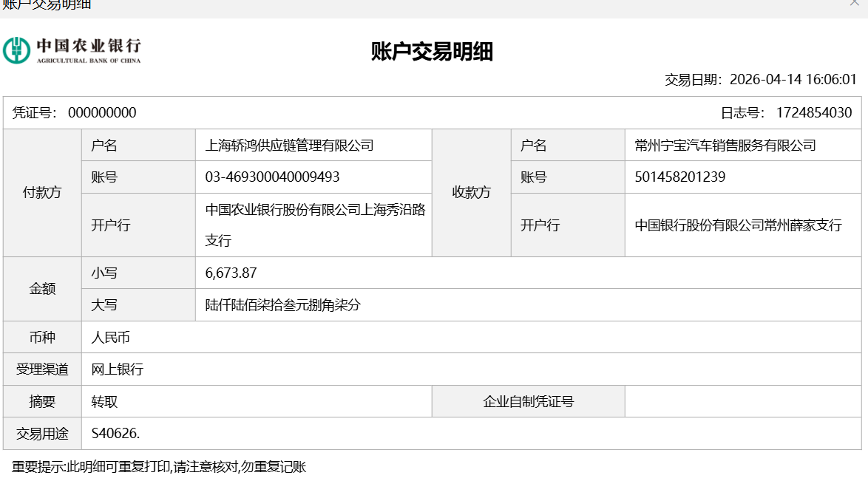Select payee account number 501458201239
The image size is (868, 481).
pyautogui.click(x=679, y=177)
